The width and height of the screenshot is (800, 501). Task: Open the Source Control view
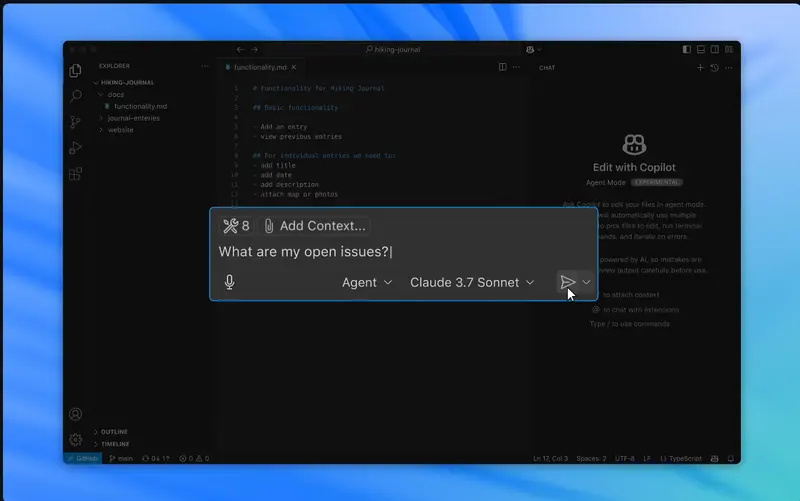pyautogui.click(x=76, y=122)
